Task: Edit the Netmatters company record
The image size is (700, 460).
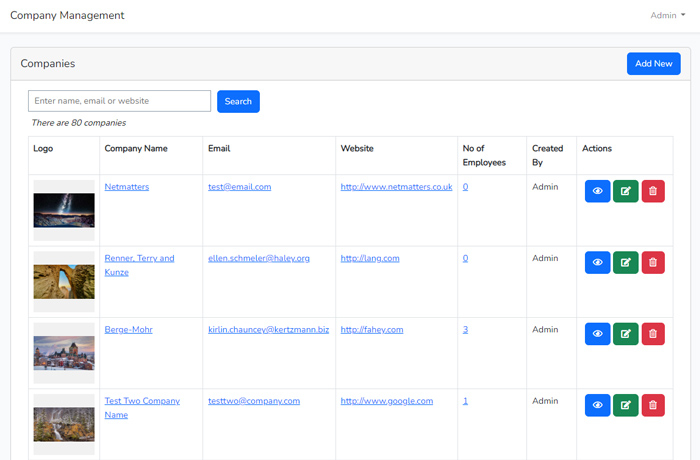Action: click(x=625, y=191)
